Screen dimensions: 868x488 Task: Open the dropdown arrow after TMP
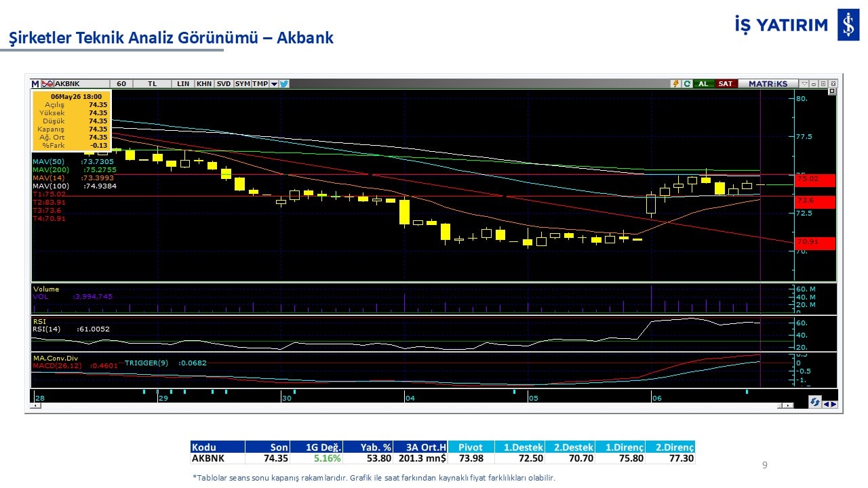pyautogui.click(x=274, y=84)
